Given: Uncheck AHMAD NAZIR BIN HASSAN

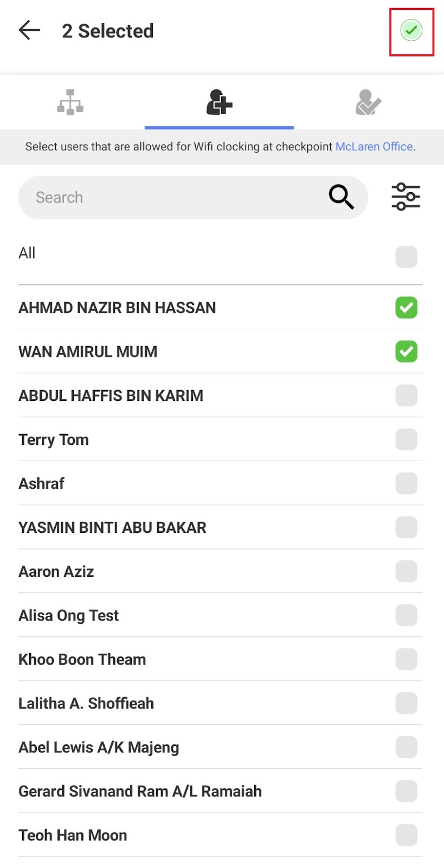Looking at the screenshot, I should coord(406,308).
